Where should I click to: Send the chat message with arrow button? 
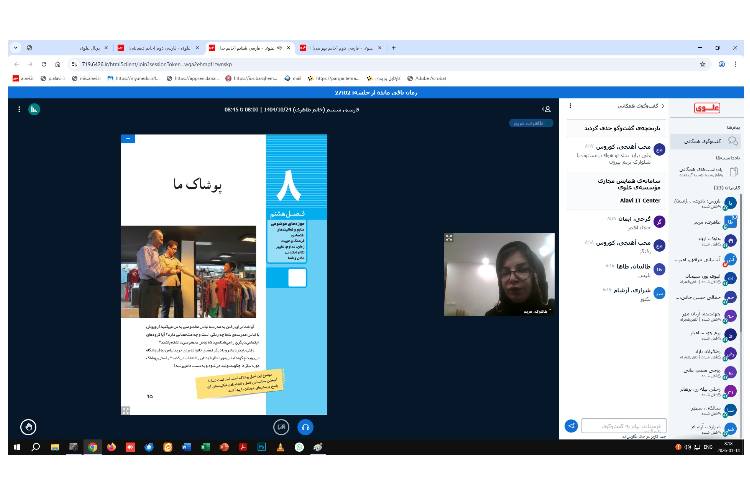pos(571,425)
